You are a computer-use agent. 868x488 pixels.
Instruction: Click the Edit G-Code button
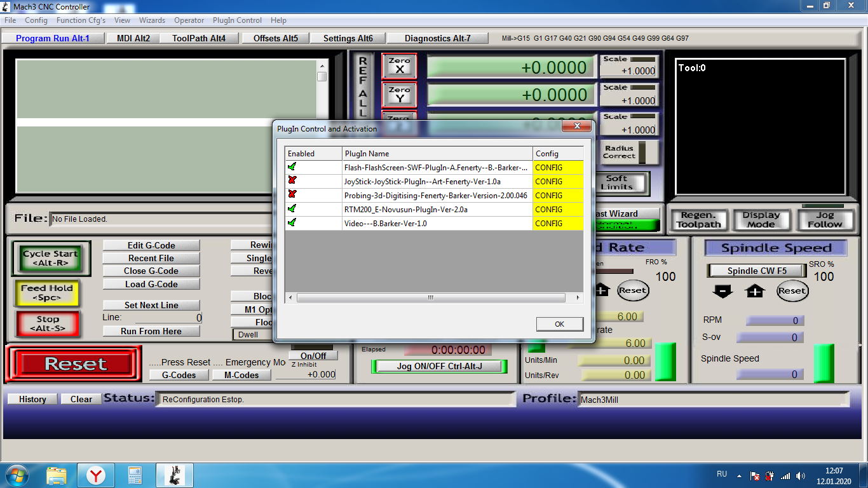151,245
